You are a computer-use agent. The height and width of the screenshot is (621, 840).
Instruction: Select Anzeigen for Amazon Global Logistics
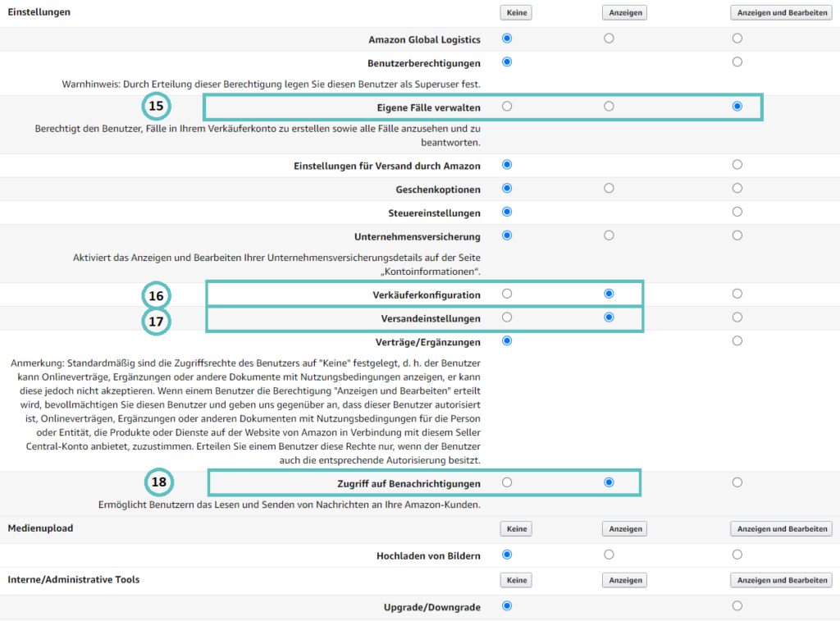click(609, 38)
